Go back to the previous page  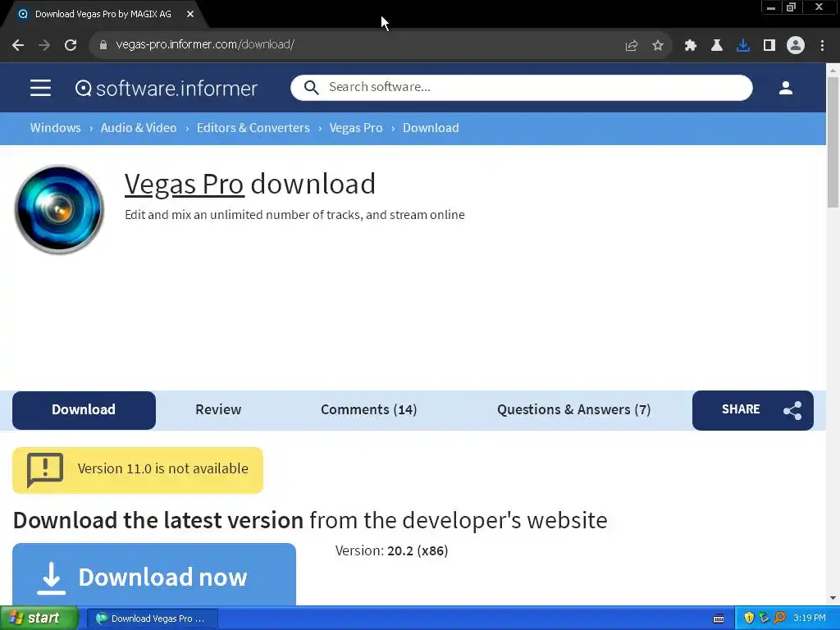(x=18, y=45)
